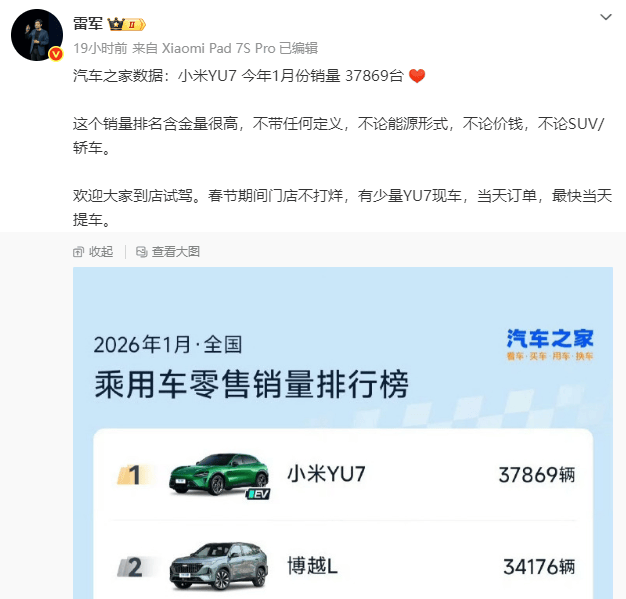
Task: Open Lei Jun's profile avatar
Action: tap(37, 35)
